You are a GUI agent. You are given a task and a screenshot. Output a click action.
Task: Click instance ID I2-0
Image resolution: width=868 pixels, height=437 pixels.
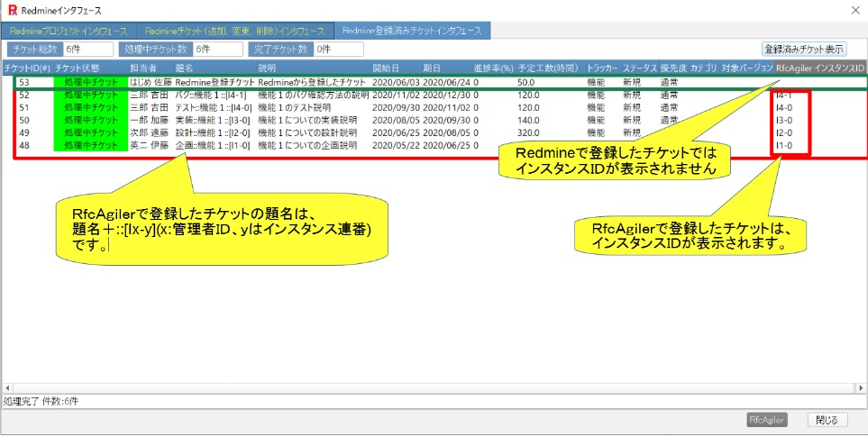(x=784, y=132)
